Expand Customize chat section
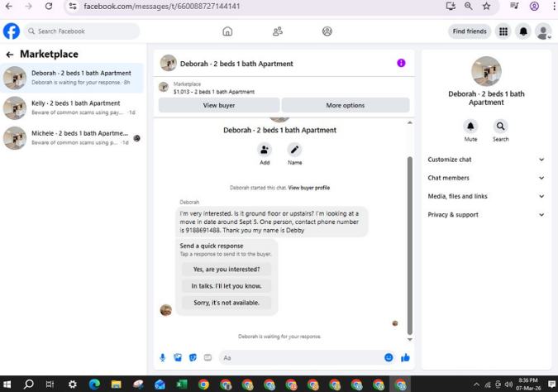This screenshot has height=392, width=558. point(486,160)
